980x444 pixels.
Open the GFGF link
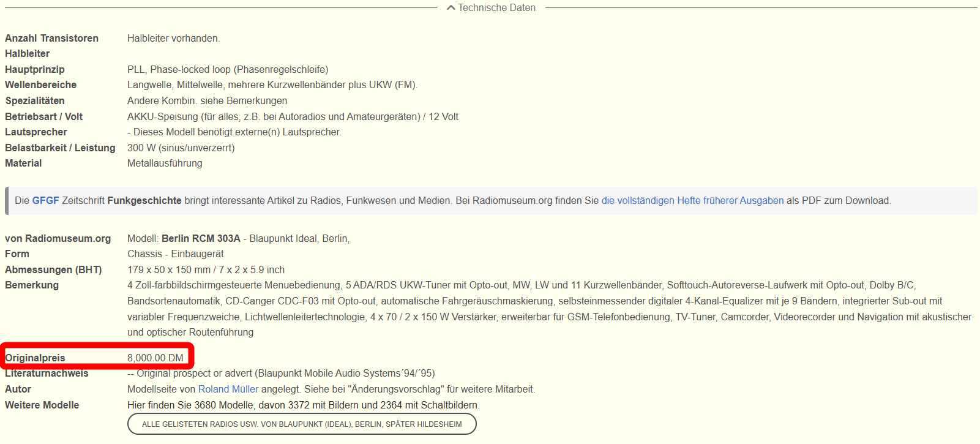[45, 201]
